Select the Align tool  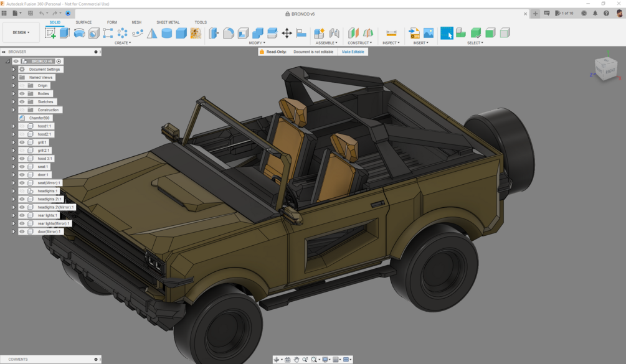pyautogui.click(x=301, y=33)
